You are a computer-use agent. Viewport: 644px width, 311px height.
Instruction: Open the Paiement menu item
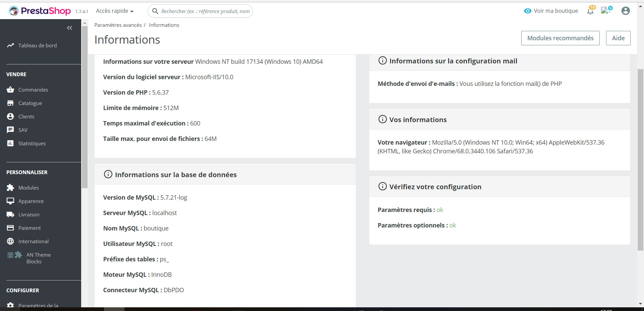[x=30, y=228]
